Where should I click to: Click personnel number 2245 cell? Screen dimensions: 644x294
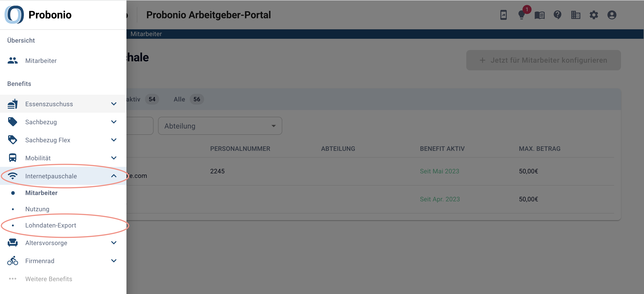point(217,171)
